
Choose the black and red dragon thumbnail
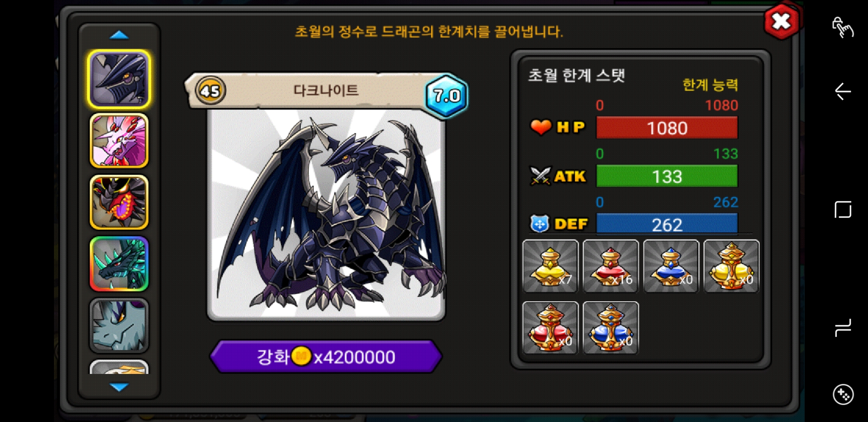(x=119, y=202)
